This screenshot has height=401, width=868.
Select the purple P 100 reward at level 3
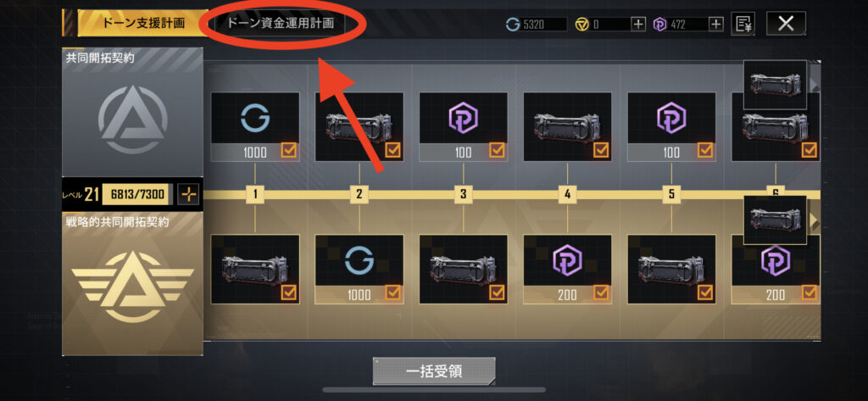(x=464, y=127)
